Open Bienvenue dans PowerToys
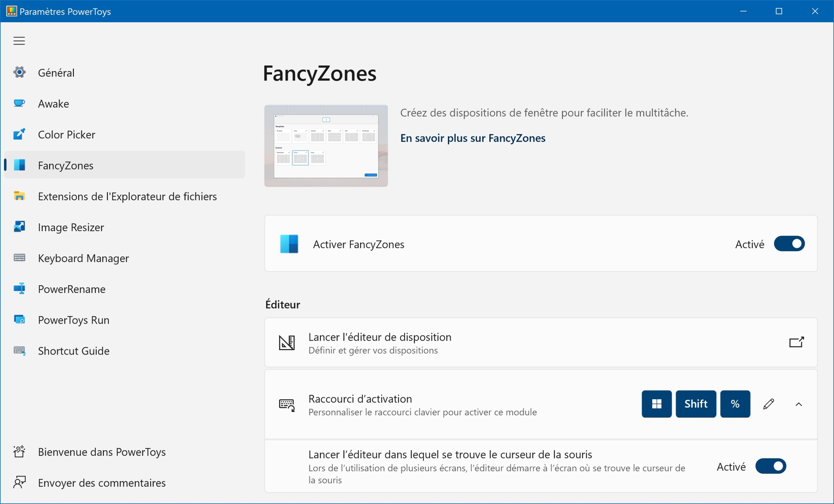The height and width of the screenshot is (504, 834). [124, 452]
